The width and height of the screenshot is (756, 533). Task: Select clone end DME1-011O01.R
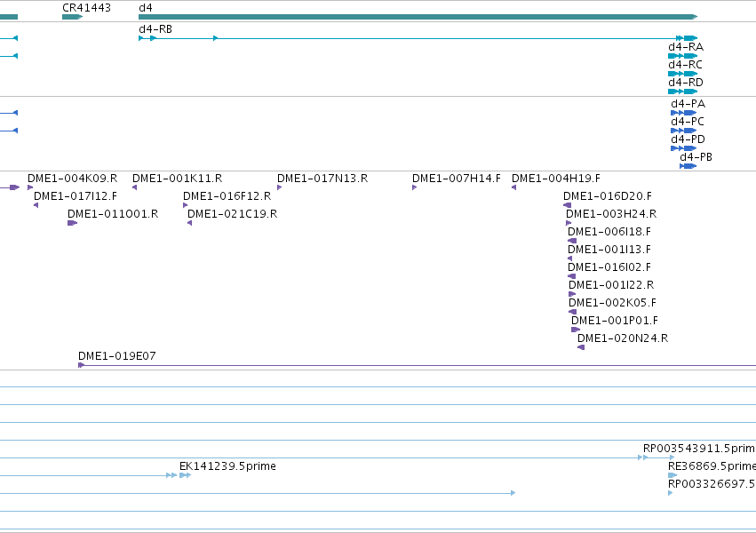pos(72,223)
